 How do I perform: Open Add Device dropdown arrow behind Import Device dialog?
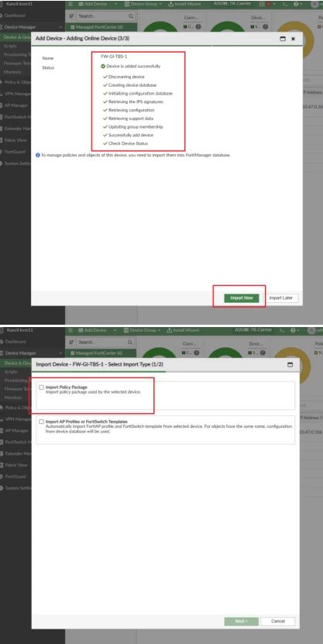(x=115, y=330)
